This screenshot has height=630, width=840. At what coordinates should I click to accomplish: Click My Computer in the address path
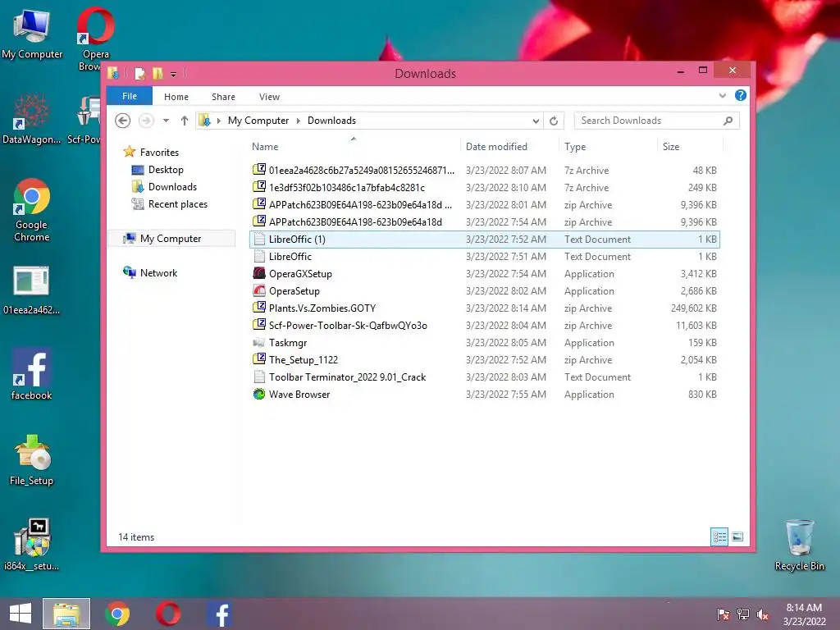(258, 121)
